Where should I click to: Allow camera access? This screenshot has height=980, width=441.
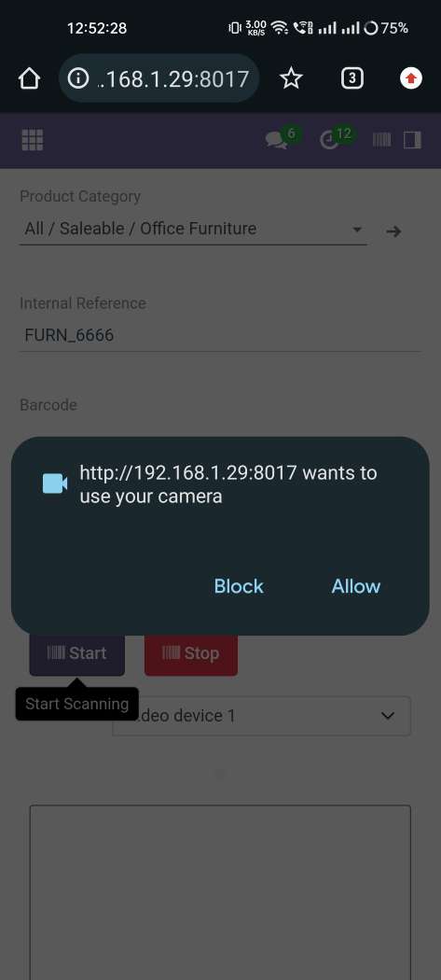pyautogui.click(x=355, y=586)
